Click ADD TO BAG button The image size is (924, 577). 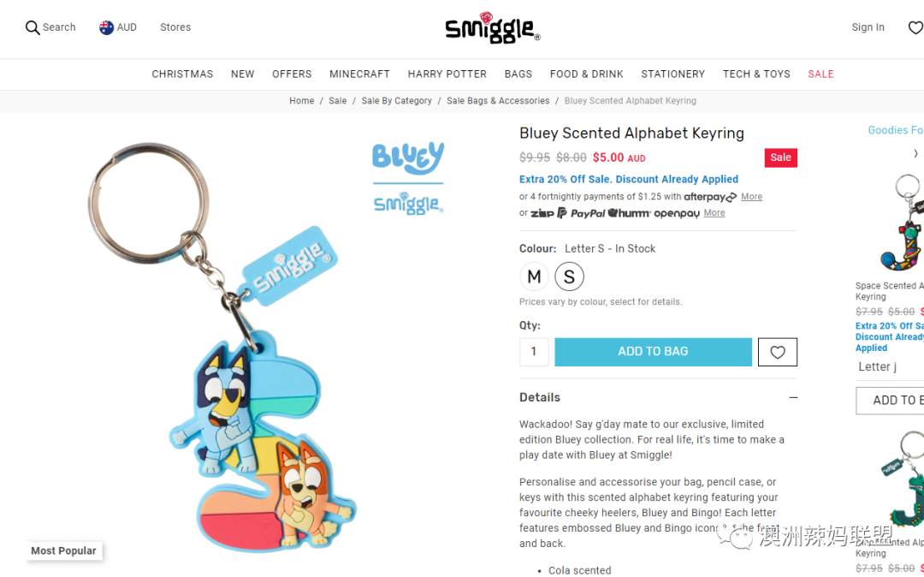[x=653, y=352]
